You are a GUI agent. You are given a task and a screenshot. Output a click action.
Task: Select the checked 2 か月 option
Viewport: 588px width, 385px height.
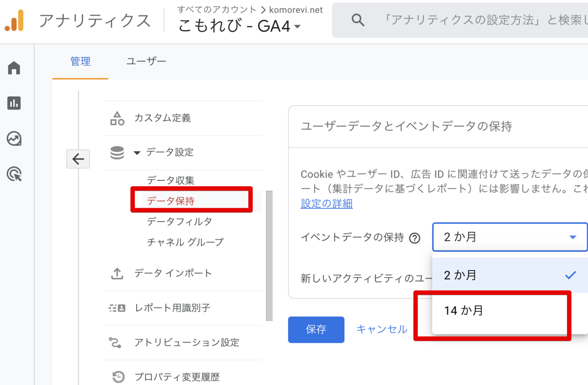(510, 275)
